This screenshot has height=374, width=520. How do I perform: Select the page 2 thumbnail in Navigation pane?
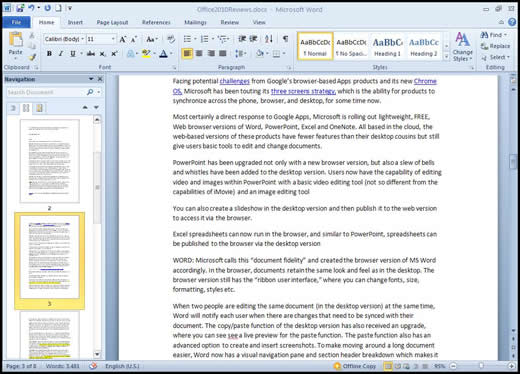point(50,161)
